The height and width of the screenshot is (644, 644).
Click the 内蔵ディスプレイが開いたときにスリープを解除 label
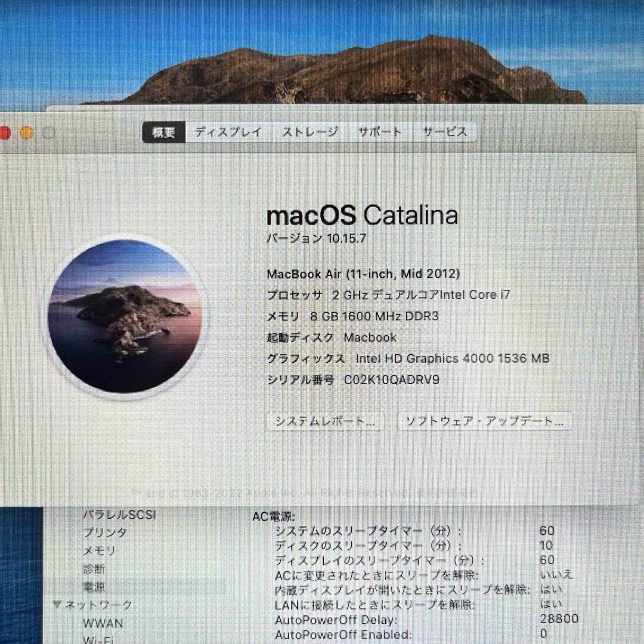[402, 590]
